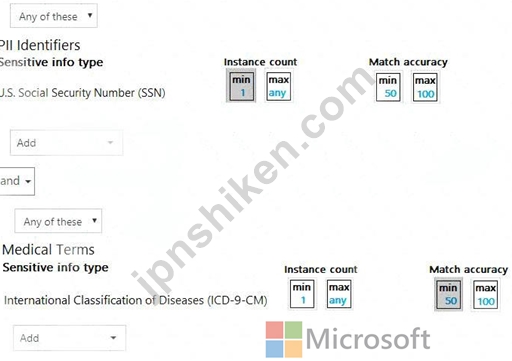Open the Add dropdown under SSN
Viewport: 512px width, 361px height.
(66, 143)
